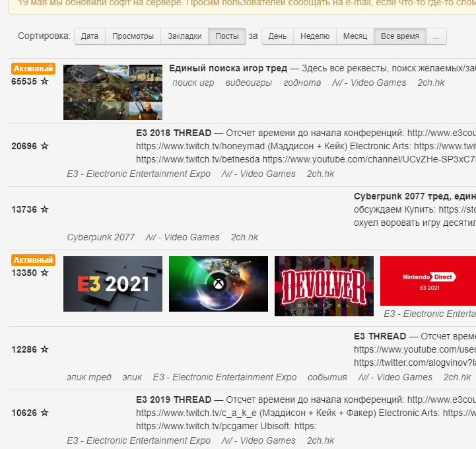This screenshot has height=449, width=476.
Task: Open the Devolver Digital thumbnail
Action: click(x=324, y=287)
